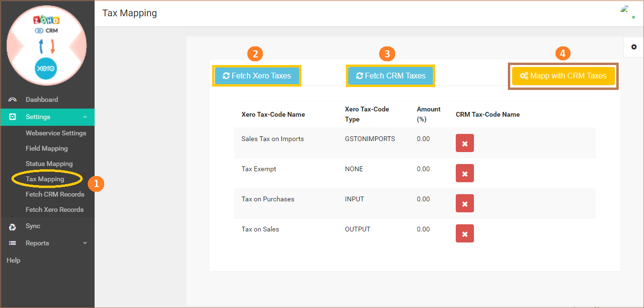Click the Xero Tax-Code Type column header
644x308 pixels.
point(367,114)
